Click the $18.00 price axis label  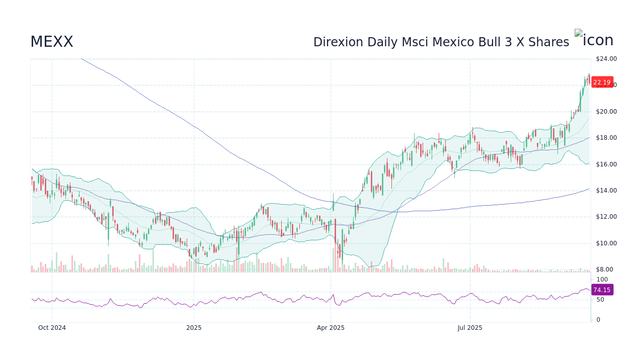(606, 138)
